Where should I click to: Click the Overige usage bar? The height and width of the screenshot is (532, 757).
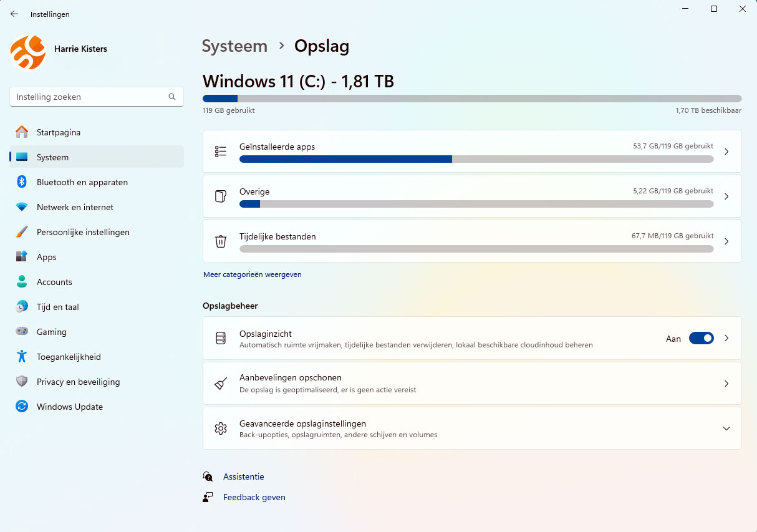coord(476,204)
